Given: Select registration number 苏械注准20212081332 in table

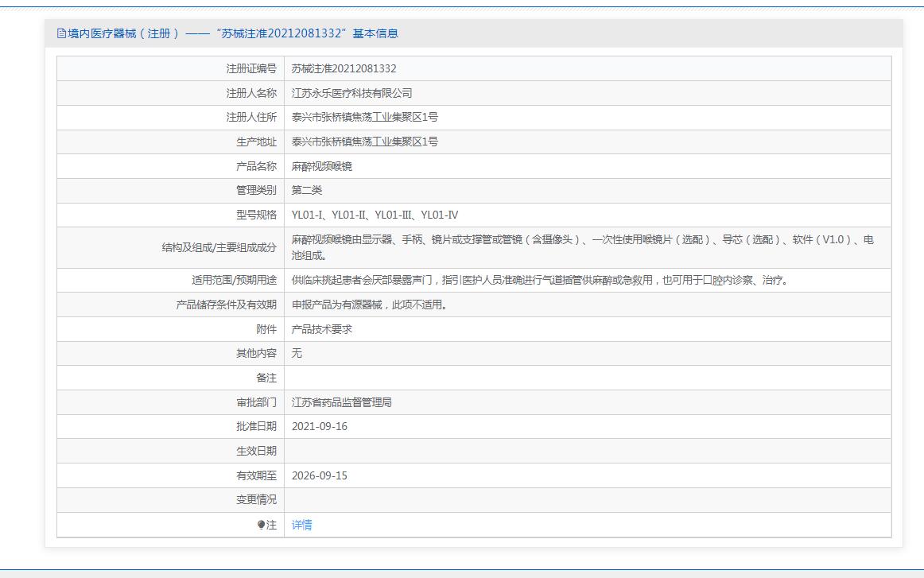Looking at the screenshot, I should point(344,69).
